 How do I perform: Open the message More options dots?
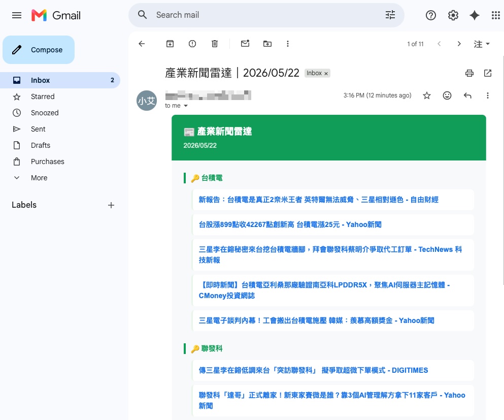(488, 95)
